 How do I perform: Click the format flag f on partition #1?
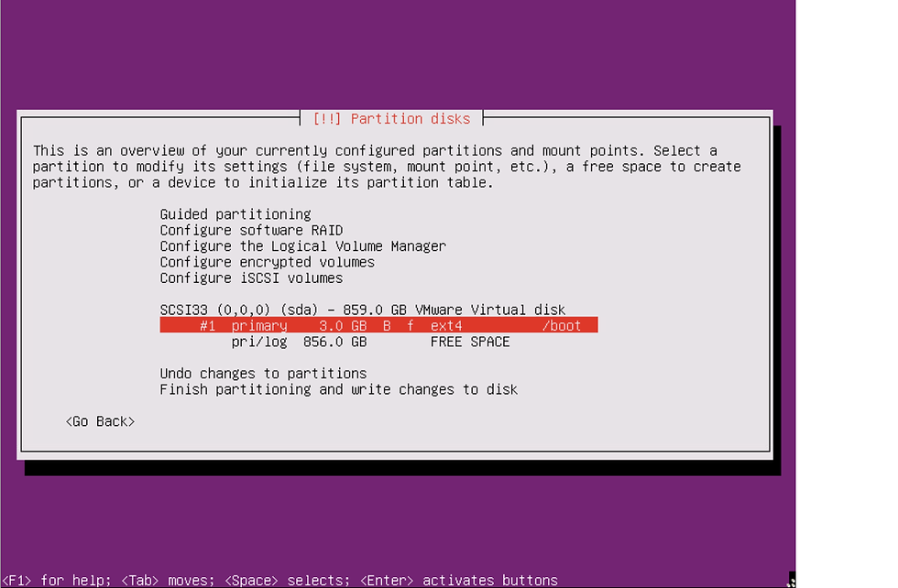point(411,326)
